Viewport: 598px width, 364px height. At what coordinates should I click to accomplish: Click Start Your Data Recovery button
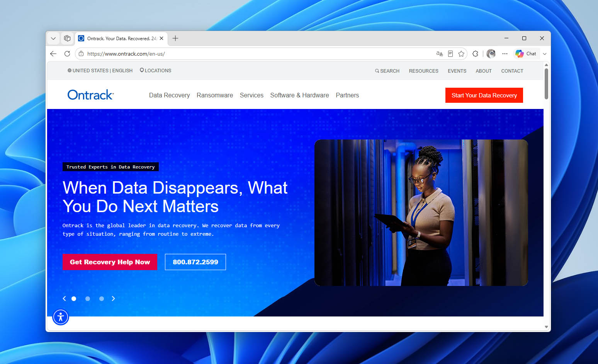[x=484, y=95]
